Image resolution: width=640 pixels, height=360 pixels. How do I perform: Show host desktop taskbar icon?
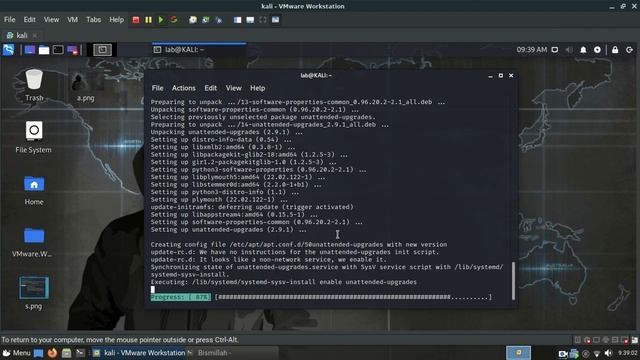pyautogui.click(x=38, y=353)
